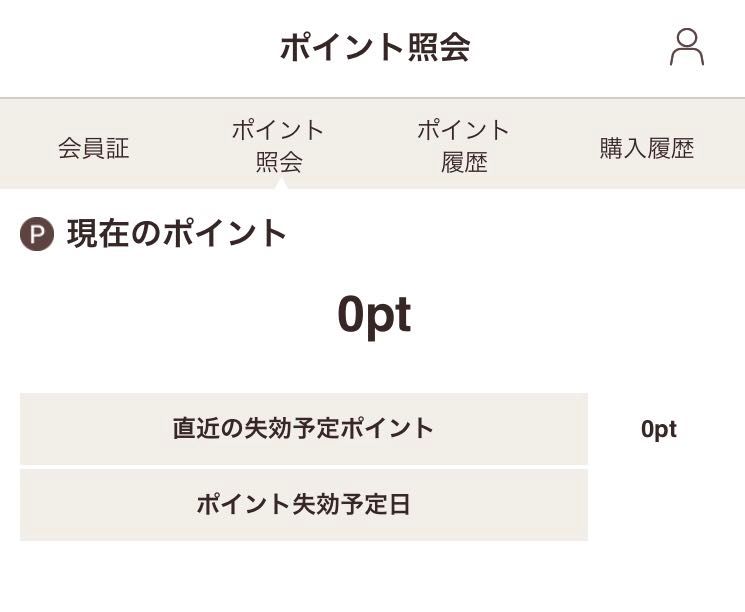The image size is (745, 612).
Task: Click the ポイント照会 page title
Action: pos(375,47)
